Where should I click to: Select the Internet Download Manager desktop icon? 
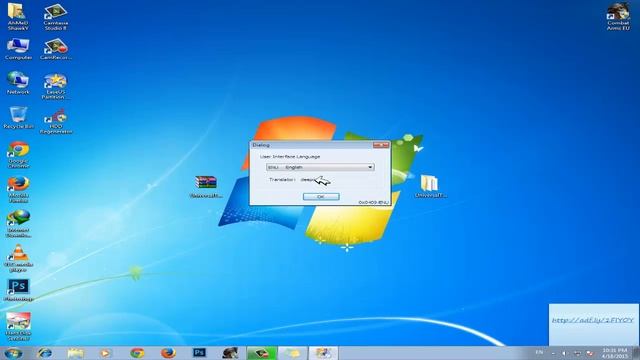18,224
